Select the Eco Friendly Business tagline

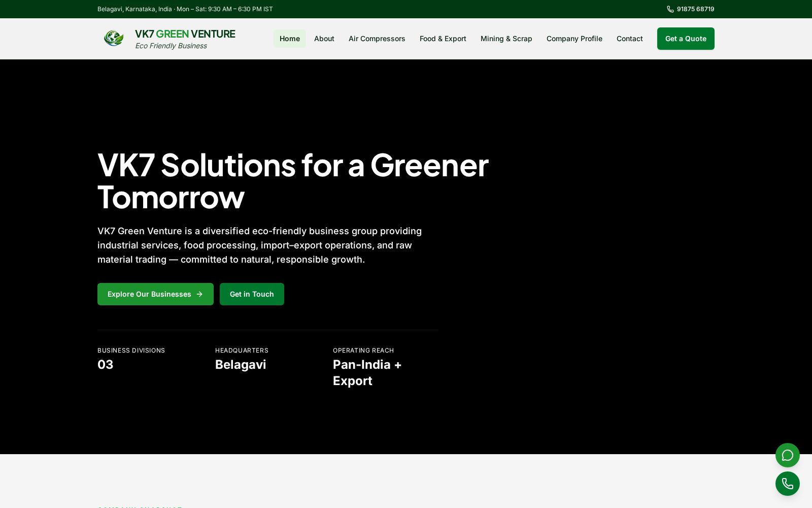[x=171, y=46]
